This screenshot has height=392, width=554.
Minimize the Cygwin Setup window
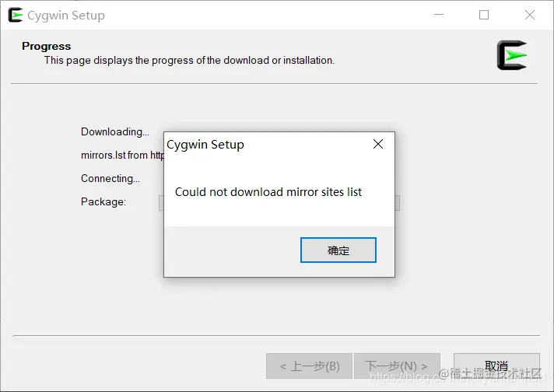439,15
